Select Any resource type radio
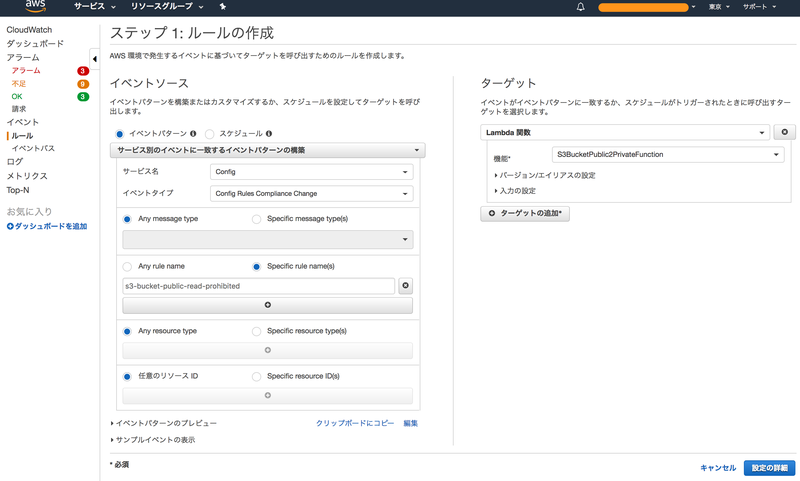The height and width of the screenshot is (481, 800). tap(127, 332)
